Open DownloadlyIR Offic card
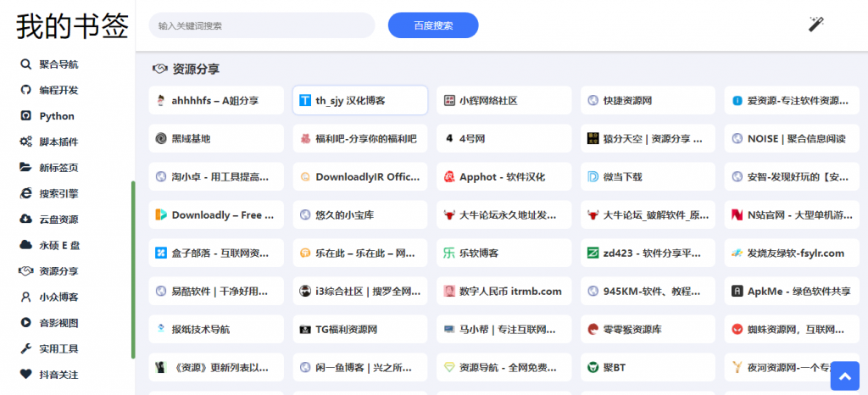This screenshot has width=868, height=395. tap(359, 177)
